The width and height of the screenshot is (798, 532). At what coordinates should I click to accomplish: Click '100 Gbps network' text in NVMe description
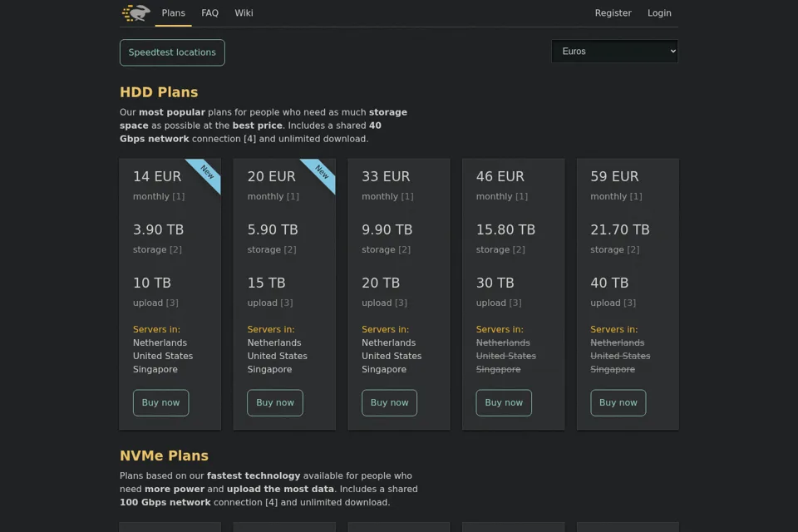point(165,502)
